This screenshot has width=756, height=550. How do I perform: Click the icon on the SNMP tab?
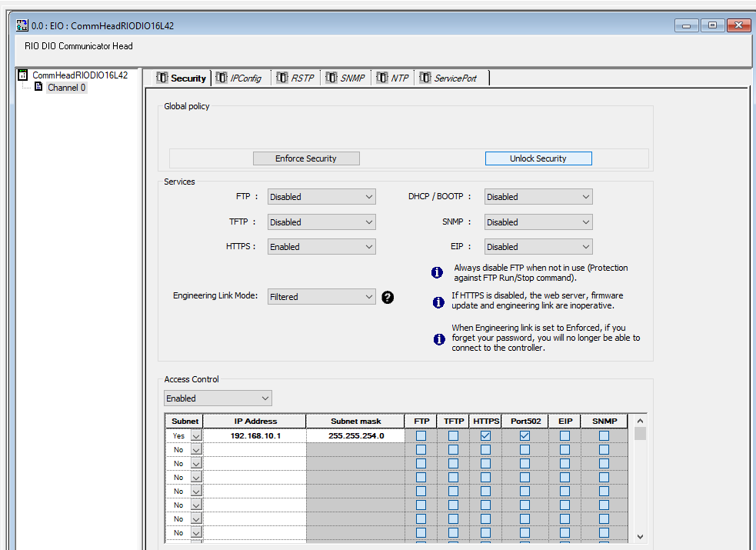pos(331,78)
